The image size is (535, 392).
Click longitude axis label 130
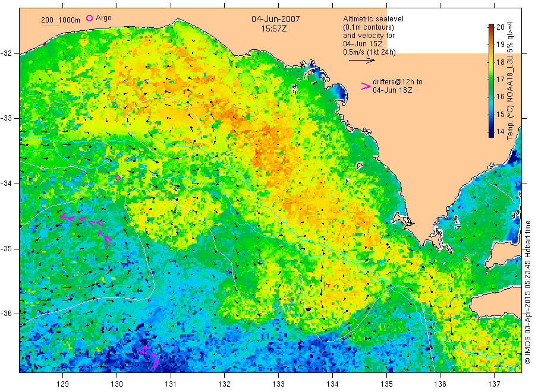[117, 384]
